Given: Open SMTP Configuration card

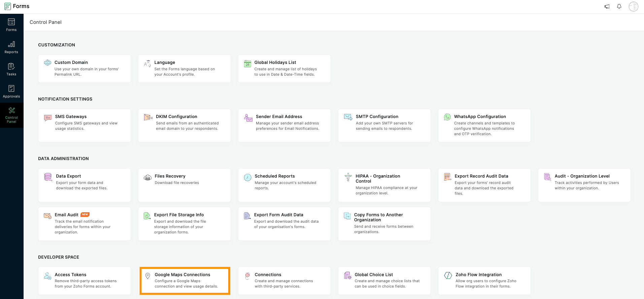Looking at the screenshot, I should pos(384,125).
